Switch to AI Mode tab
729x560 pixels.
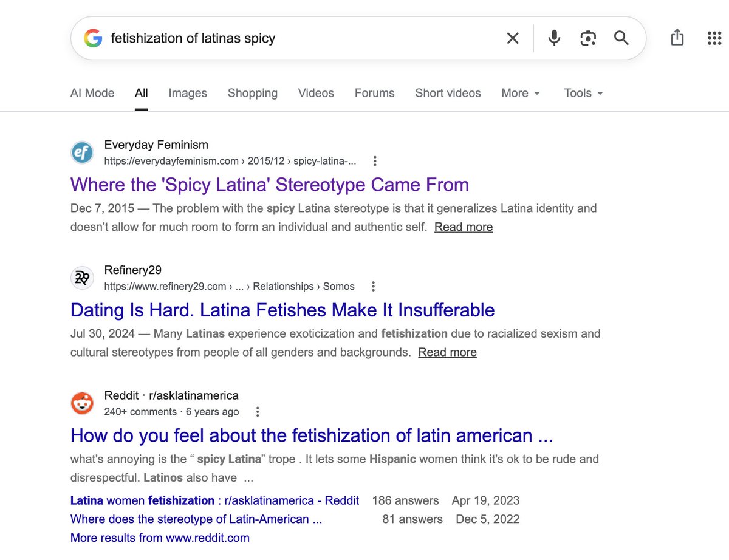[92, 93]
